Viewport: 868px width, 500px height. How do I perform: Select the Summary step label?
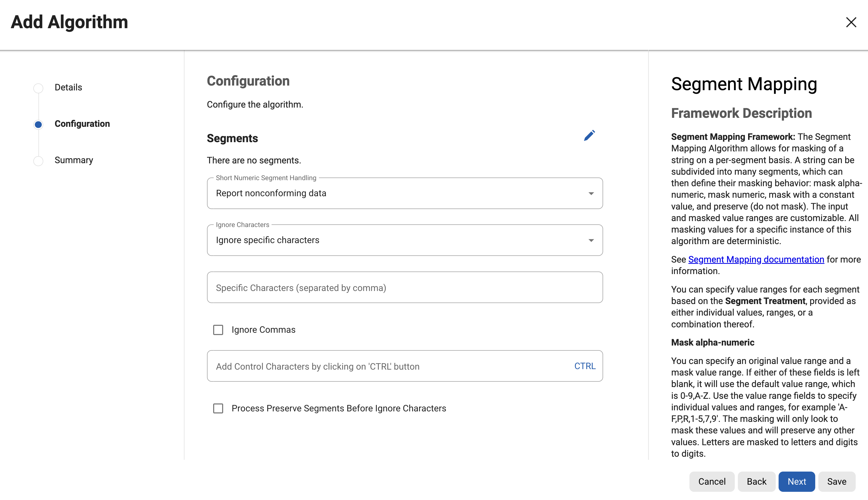tap(74, 160)
